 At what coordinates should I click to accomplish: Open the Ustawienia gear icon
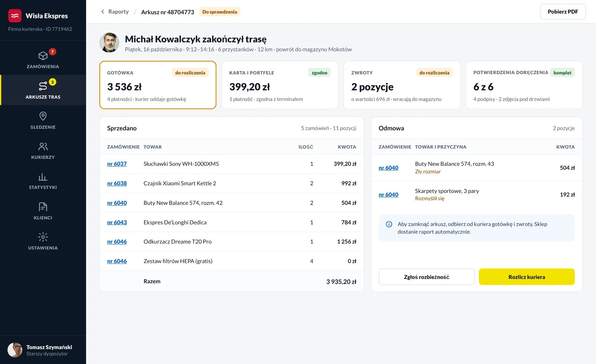[x=43, y=237]
